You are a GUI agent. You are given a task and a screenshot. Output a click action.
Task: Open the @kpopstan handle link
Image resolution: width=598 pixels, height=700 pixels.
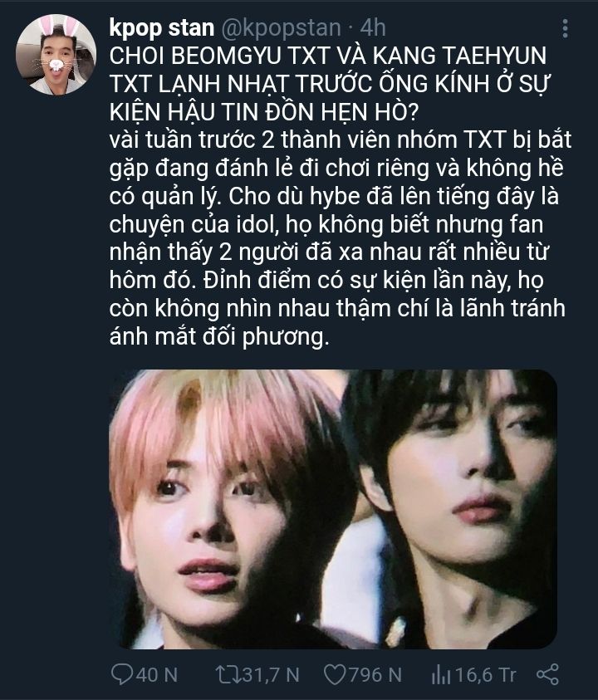click(x=281, y=28)
